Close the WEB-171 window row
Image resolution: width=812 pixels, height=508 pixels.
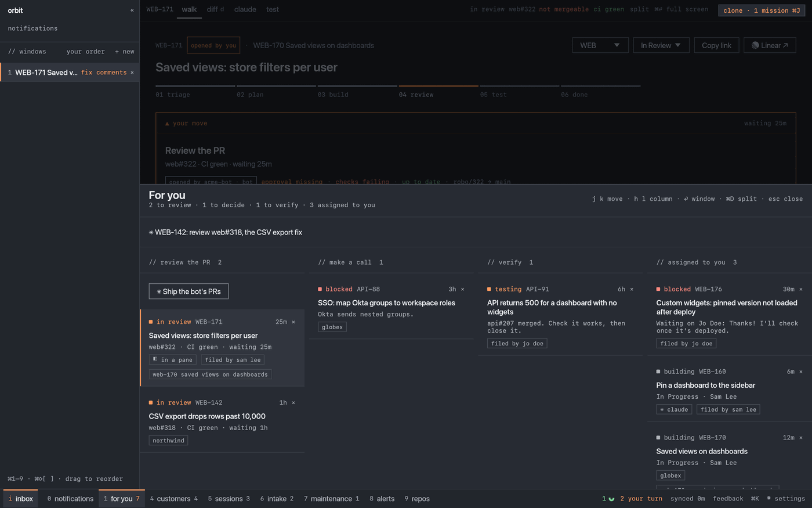132,73
